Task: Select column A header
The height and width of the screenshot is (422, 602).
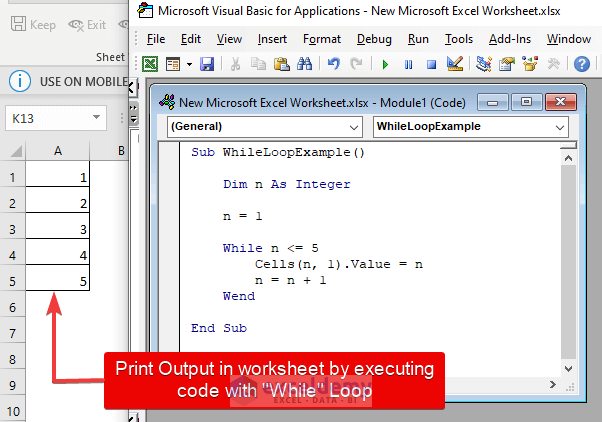Action: 58,151
